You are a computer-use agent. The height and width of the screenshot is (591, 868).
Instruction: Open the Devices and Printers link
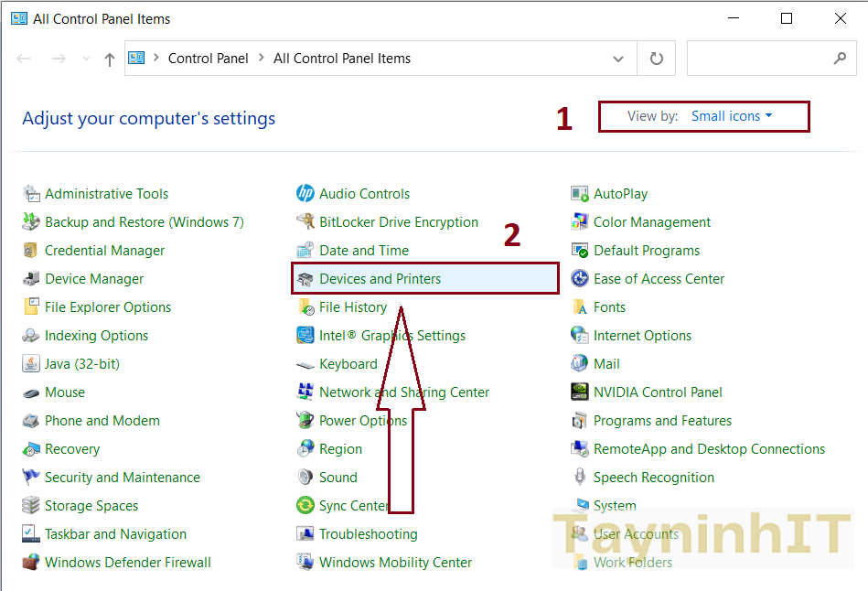[x=380, y=279]
